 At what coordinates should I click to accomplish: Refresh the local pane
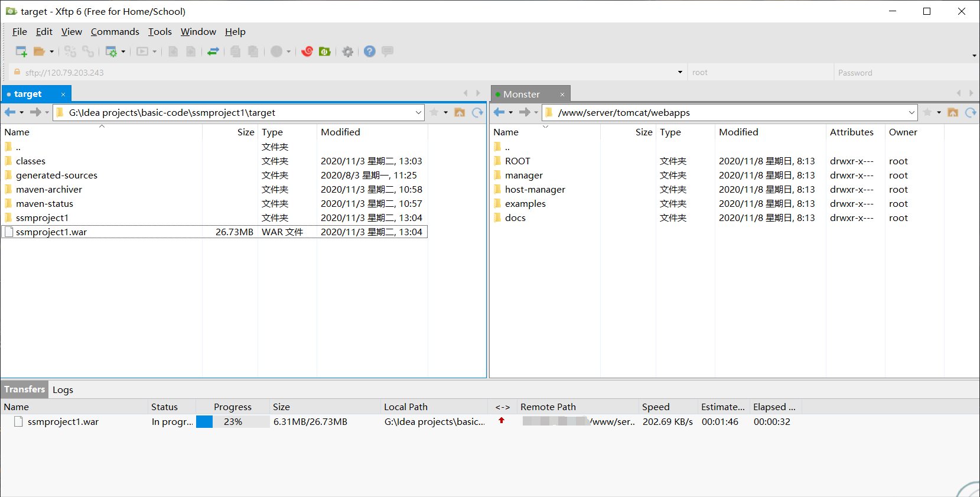[x=477, y=112]
